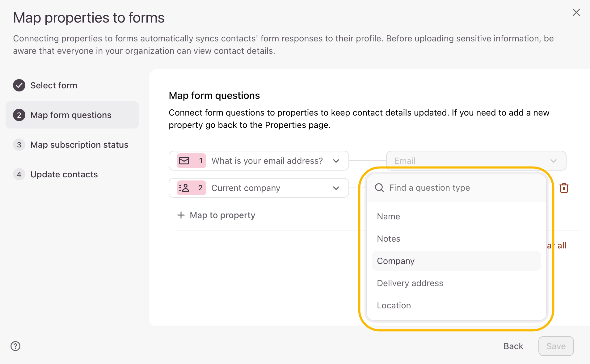590x364 pixels.
Task: Click the Back button
Action: (x=513, y=346)
